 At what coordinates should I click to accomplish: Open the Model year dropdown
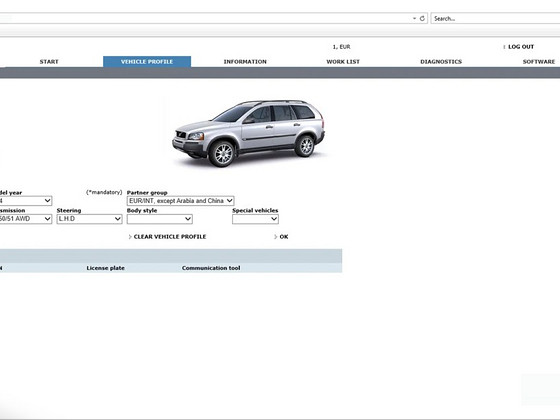click(26, 201)
